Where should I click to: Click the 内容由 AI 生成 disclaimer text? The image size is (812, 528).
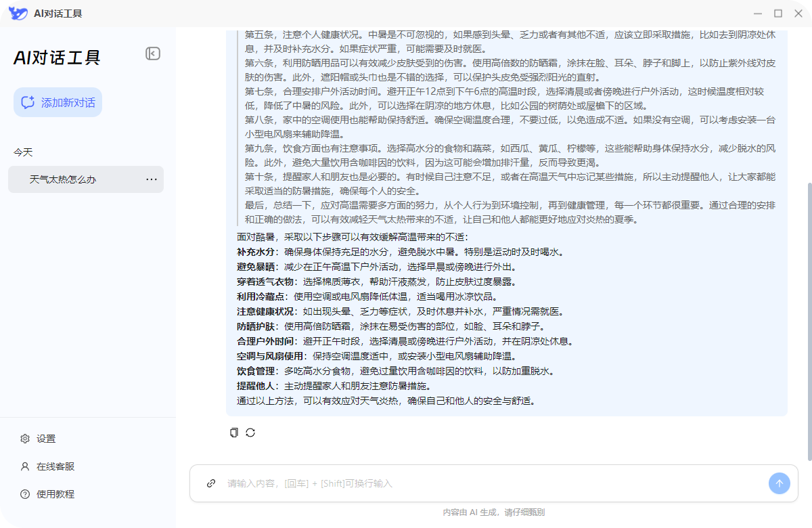tap(494, 512)
